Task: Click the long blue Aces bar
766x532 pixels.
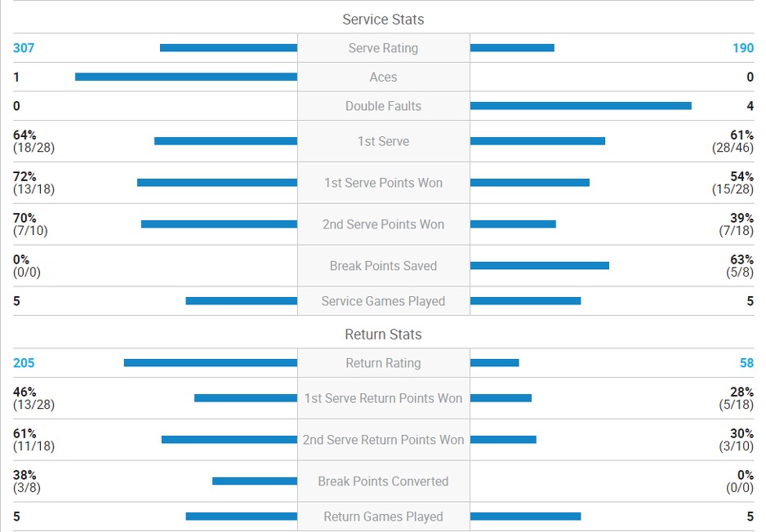Action: 186,78
